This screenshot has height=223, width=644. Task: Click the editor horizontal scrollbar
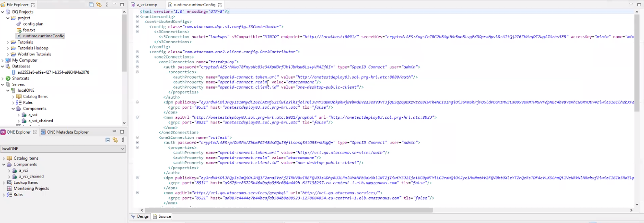tap(288, 210)
